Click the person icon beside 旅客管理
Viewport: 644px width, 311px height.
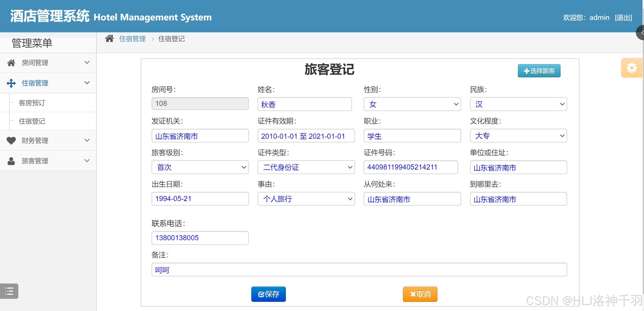click(x=11, y=161)
